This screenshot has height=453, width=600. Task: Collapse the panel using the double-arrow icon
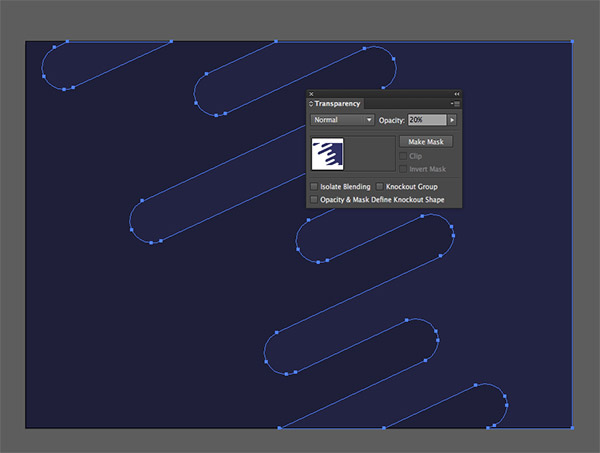pyautogui.click(x=457, y=93)
